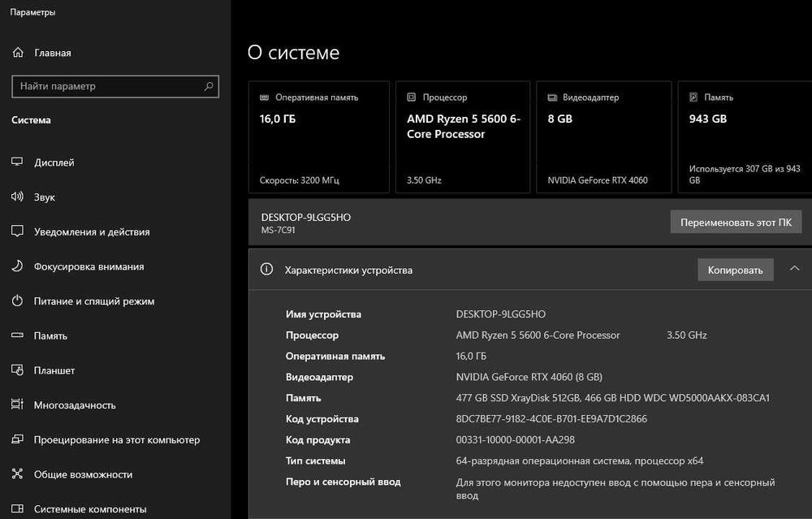Click the info icon beside device specifications
The width and height of the screenshot is (812, 519).
pos(266,270)
